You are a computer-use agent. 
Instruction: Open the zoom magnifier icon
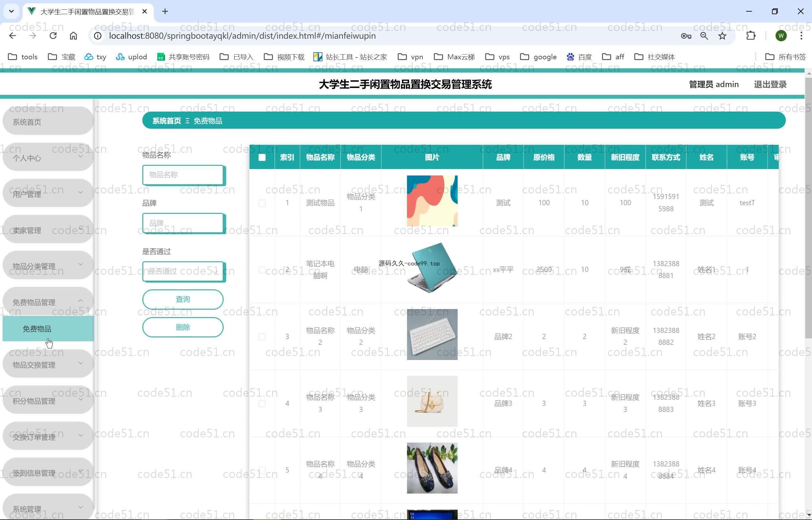pyautogui.click(x=704, y=36)
